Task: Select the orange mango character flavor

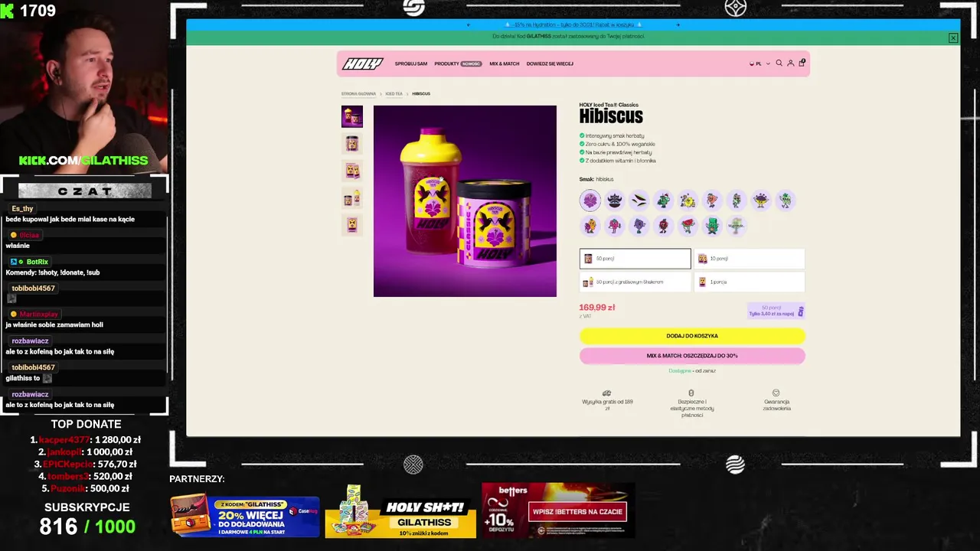Action: 590,226
